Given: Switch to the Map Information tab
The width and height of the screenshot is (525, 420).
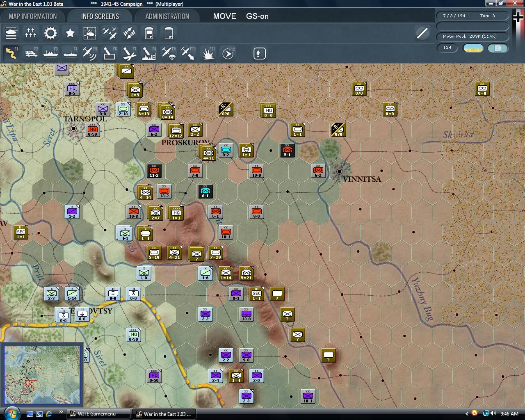Looking at the screenshot, I should [x=33, y=16].
